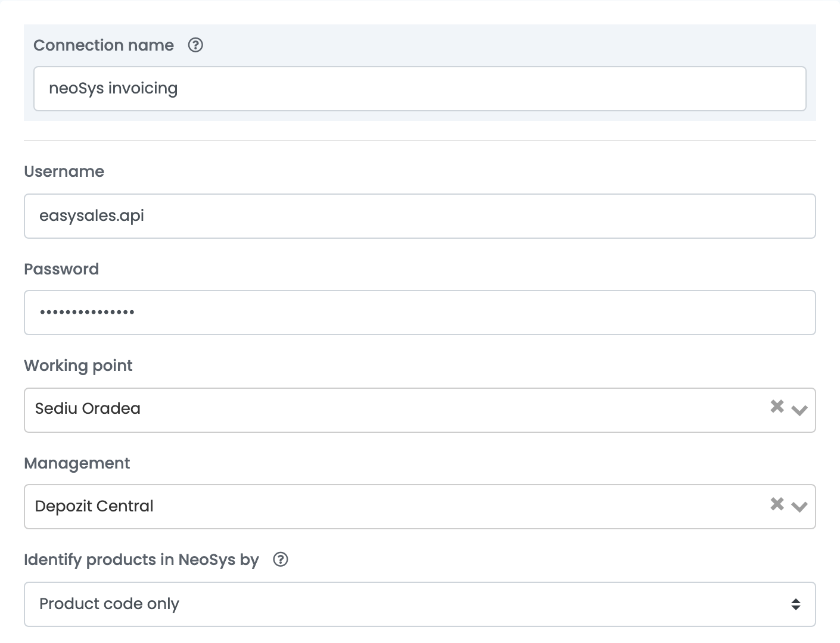This screenshot has width=840, height=643.
Task: Click the Password label
Action: (61, 269)
